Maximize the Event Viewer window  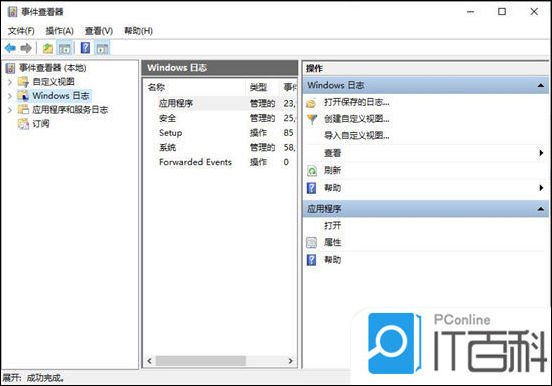click(x=502, y=12)
